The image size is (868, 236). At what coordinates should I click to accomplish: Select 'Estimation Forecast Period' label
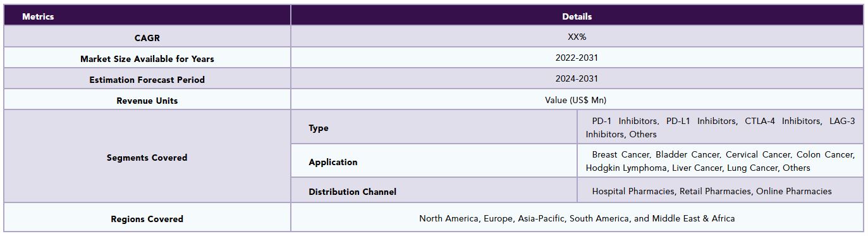coord(147,79)
